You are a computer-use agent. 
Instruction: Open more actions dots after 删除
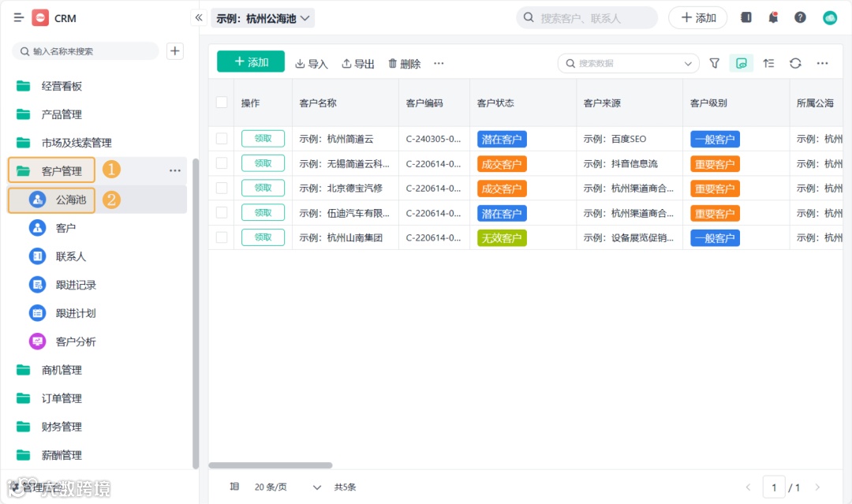[439, 64]
